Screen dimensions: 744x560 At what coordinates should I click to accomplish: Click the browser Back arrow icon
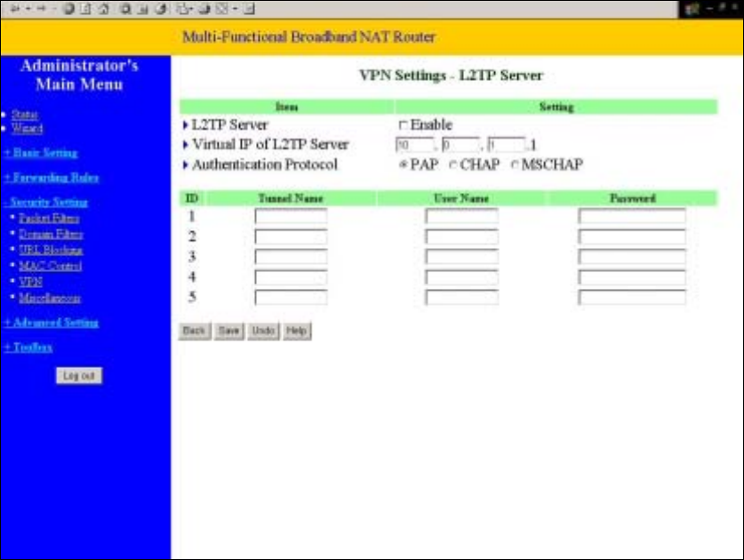coord(15,8)
